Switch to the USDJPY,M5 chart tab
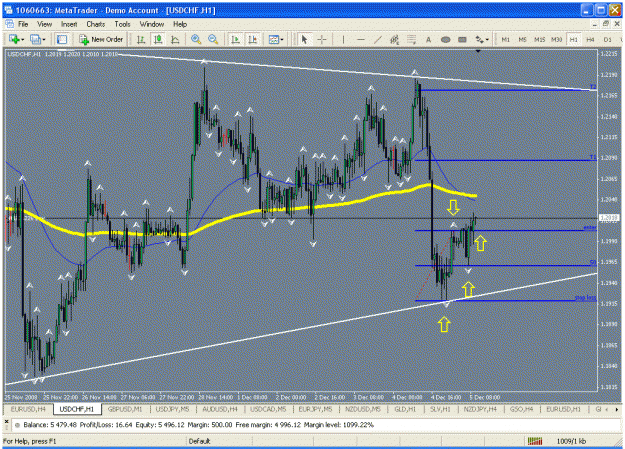The image size is (625, 449). click(172, 409)
